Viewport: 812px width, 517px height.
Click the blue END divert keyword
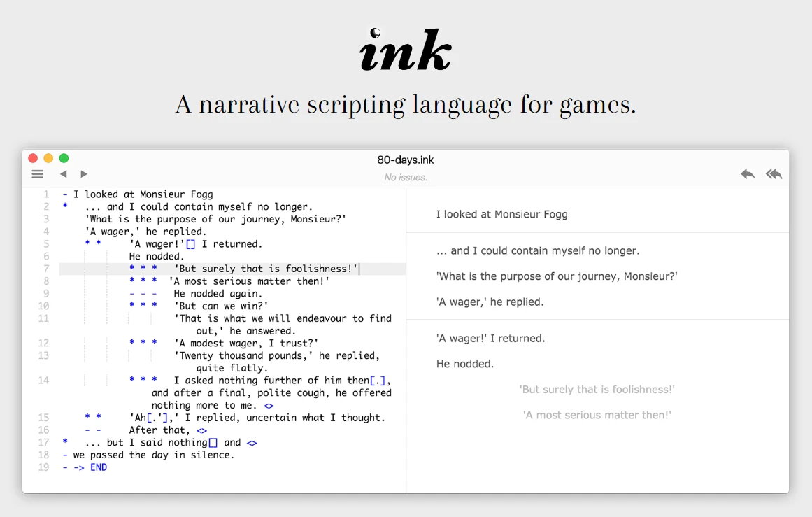tap(99, 467)
